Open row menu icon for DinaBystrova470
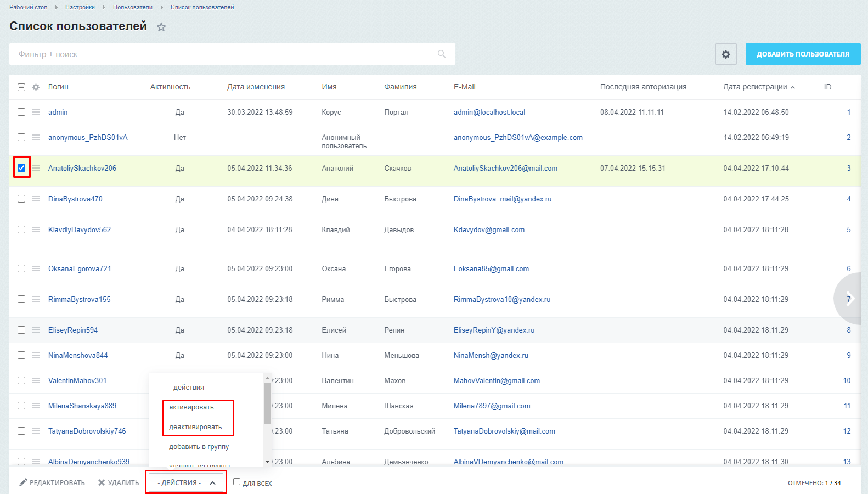 [36, 199]
